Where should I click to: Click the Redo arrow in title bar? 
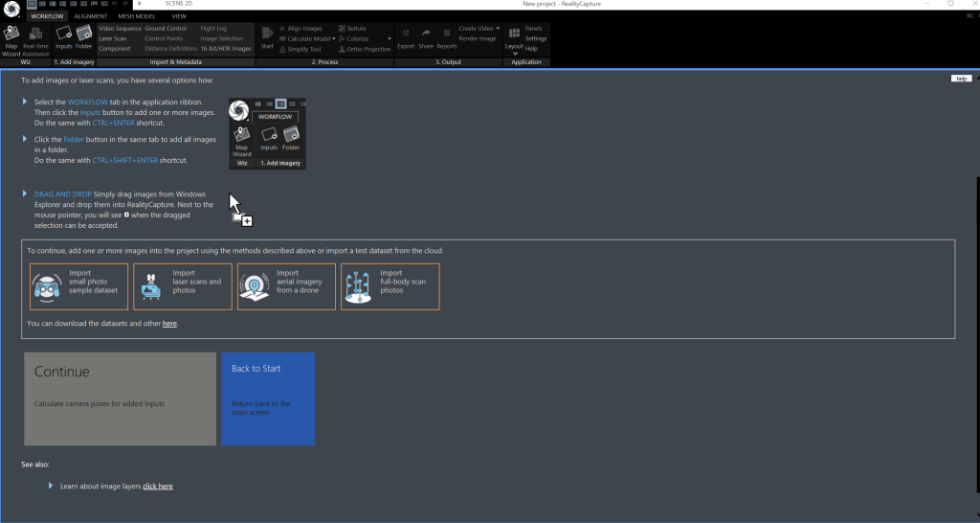click(x=125, y=4)
